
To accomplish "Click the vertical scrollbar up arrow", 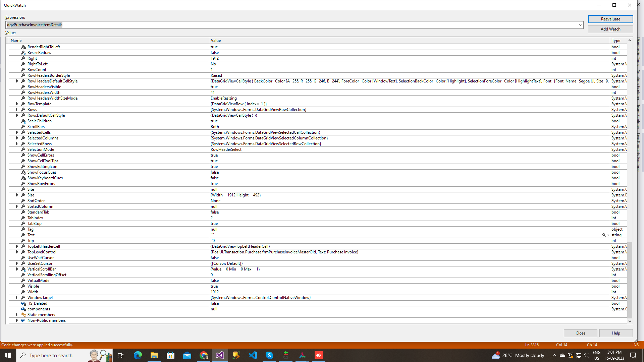I will pyautogui.click(x=630, y=40).
